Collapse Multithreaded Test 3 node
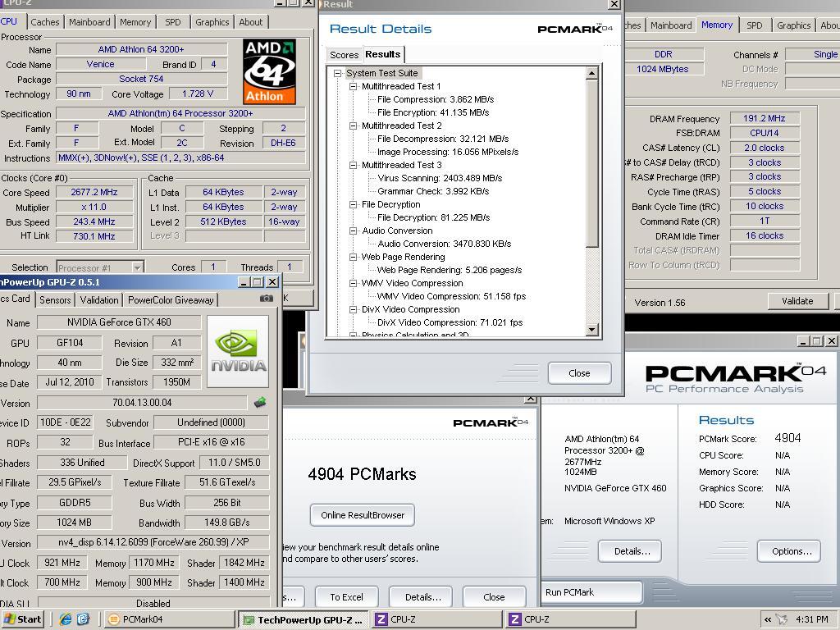This screenshot has width=840, height=630. coord(353,165)
